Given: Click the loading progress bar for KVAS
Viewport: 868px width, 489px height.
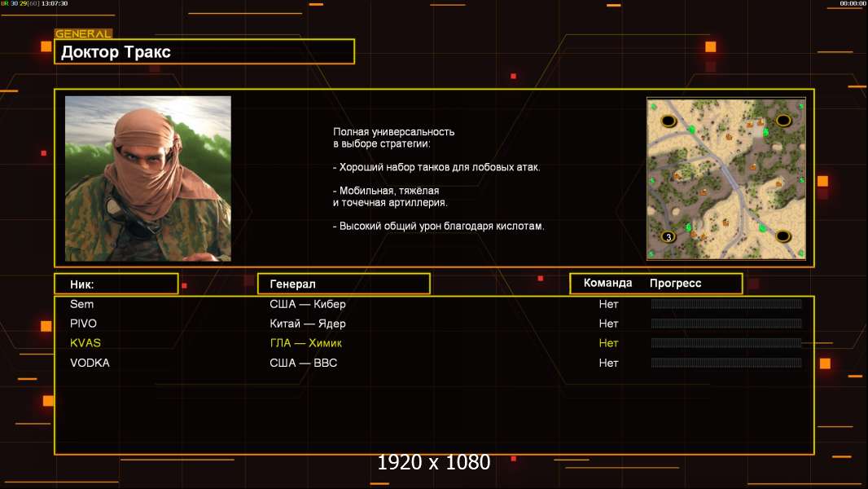Looking at the screenshot, I should tap(726, 343).
